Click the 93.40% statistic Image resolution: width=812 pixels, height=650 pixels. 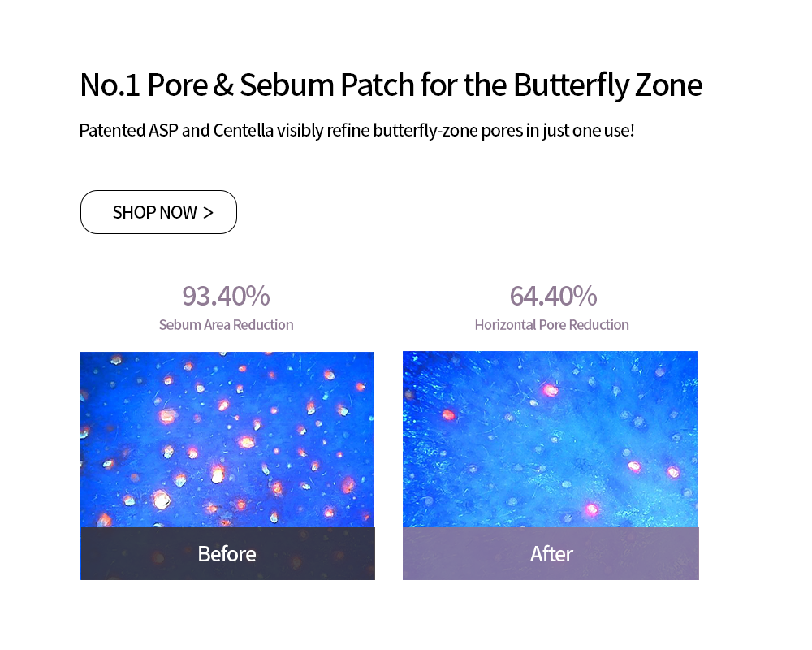[x=226, y=296]
